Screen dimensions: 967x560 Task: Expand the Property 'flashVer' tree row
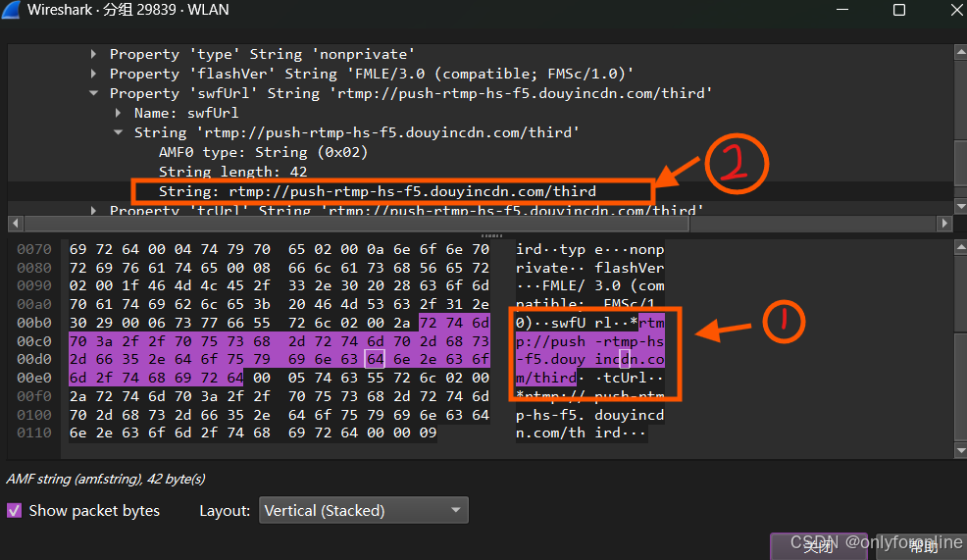(93, 74)
